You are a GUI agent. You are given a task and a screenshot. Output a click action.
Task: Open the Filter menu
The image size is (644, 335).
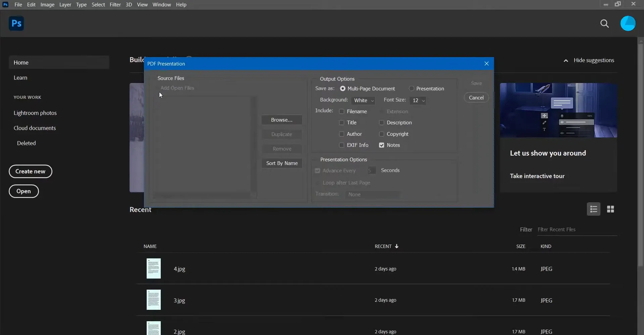pos(115,5)
